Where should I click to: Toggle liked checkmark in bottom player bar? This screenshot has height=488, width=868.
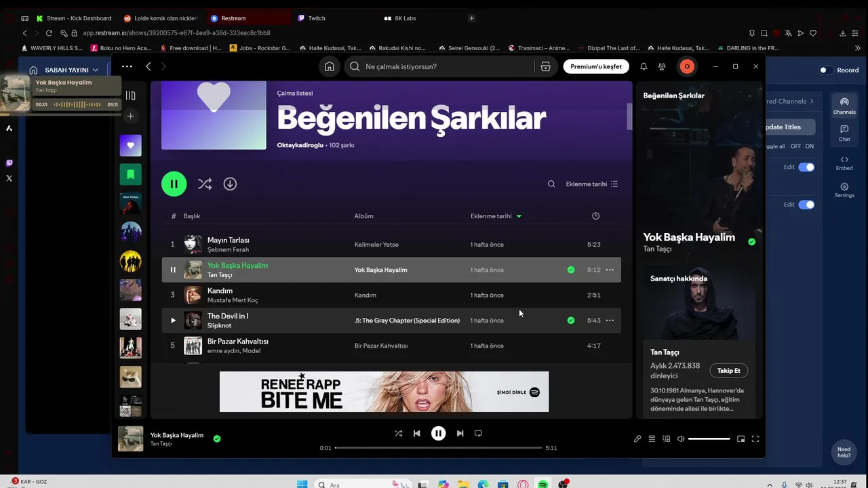[217, 439]
